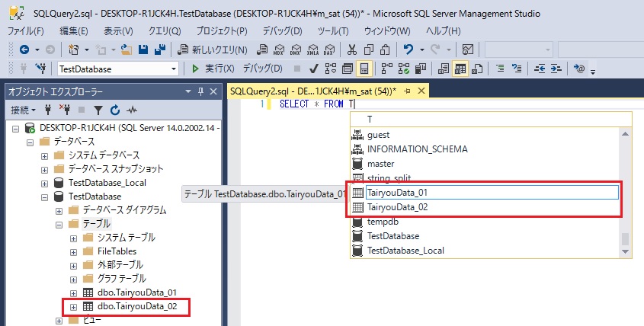
Task: Click the Open File folder icon
Action: 127,50
